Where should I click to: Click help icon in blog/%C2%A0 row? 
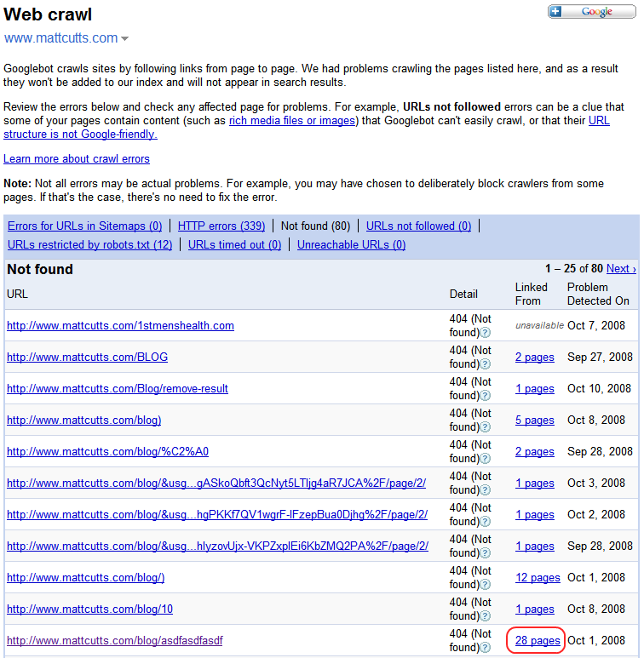(485, 459)
